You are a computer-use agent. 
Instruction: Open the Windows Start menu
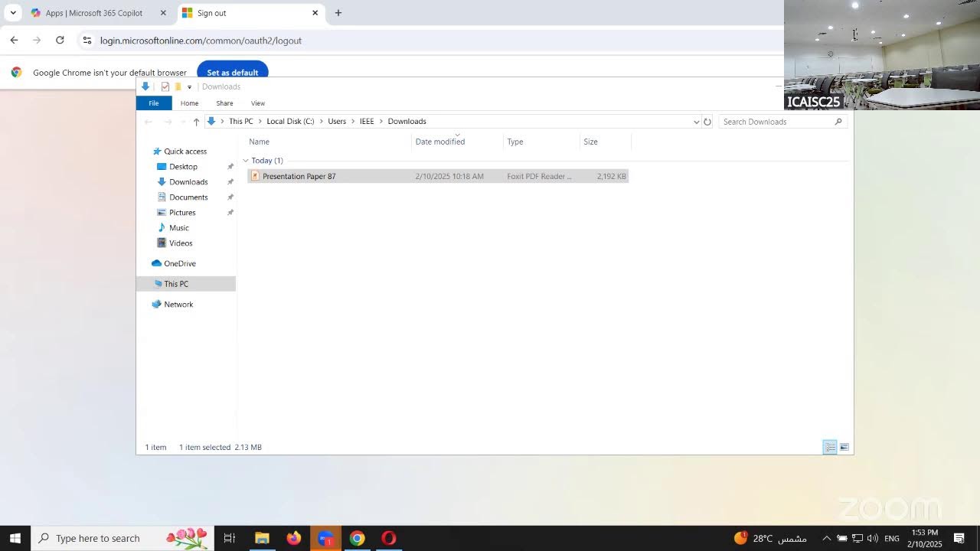click(x=15, y=538)
